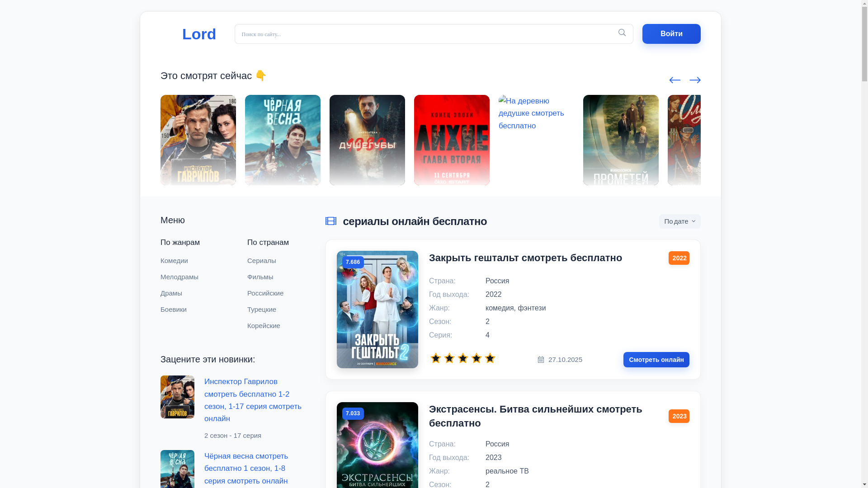Click the left carousel arrow
868x488 pixels.
tap(675, 80)
